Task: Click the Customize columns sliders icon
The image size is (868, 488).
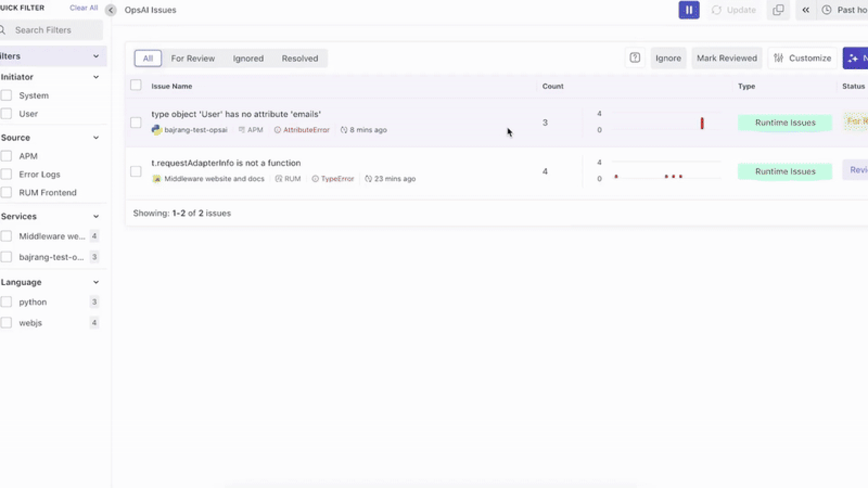Action: pos(778,58)
